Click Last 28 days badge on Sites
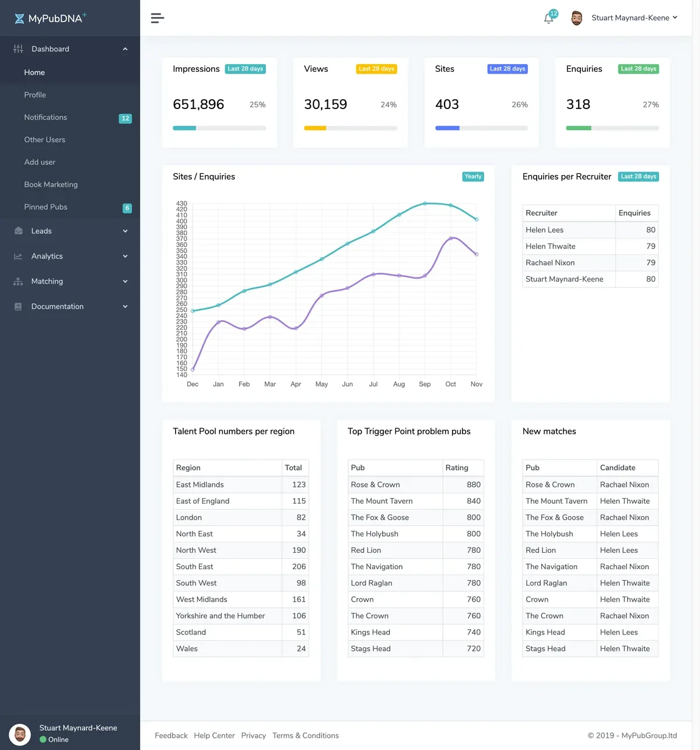 [x=508, y=69]
